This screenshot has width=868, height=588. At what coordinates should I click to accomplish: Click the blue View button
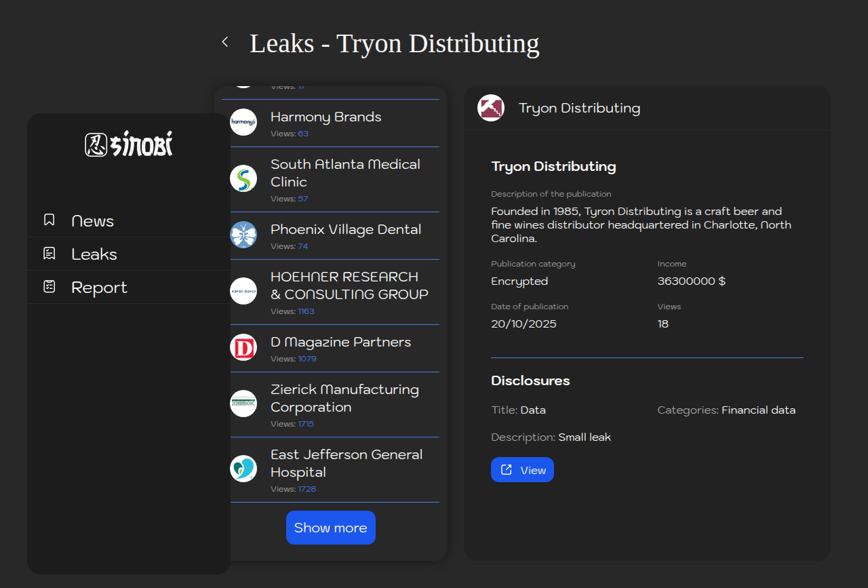[x=522, y=470]
